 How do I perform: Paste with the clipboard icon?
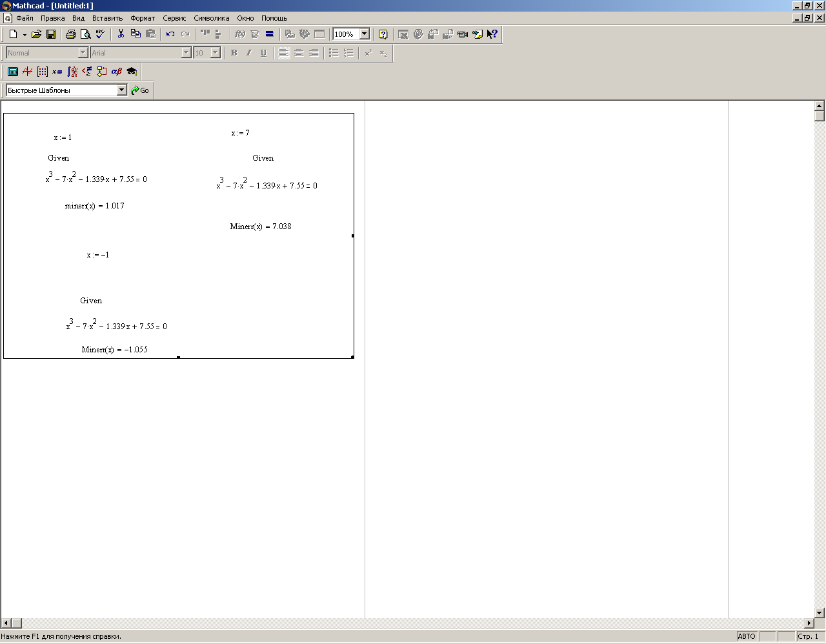[150, 34]
